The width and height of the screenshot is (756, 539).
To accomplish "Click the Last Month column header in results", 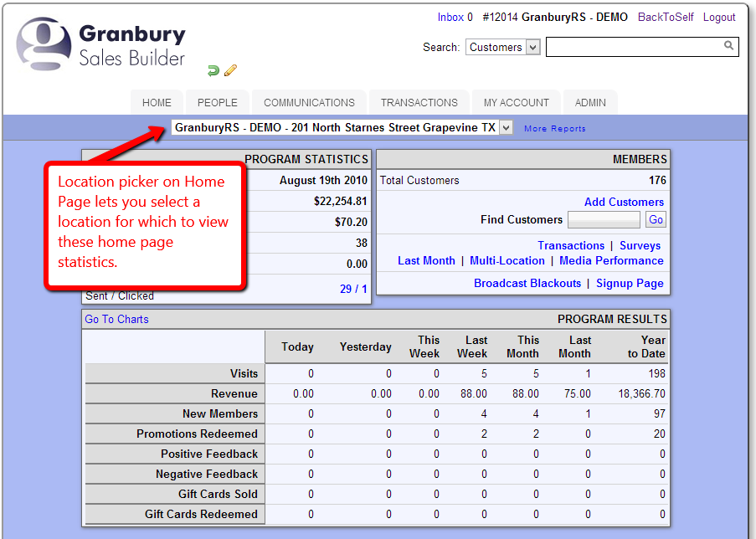I will point(574,346).
